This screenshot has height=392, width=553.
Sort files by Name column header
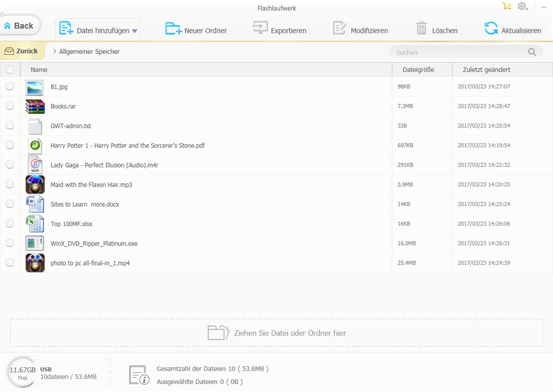click(x=39, y=69)
